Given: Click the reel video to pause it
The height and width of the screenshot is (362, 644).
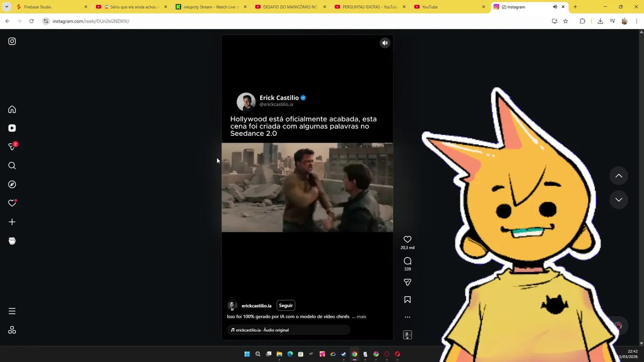Looking at the screenshot, I should point(307,188).
